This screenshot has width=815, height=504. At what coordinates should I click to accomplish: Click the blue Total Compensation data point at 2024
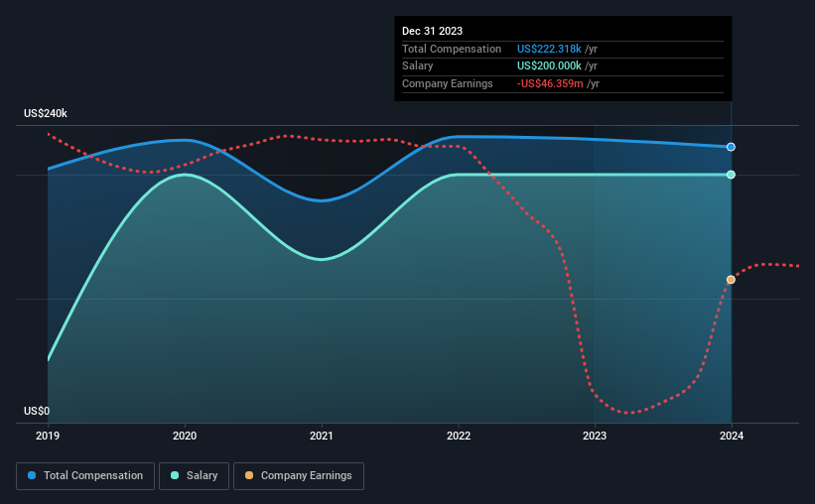(x=731, y=147)
